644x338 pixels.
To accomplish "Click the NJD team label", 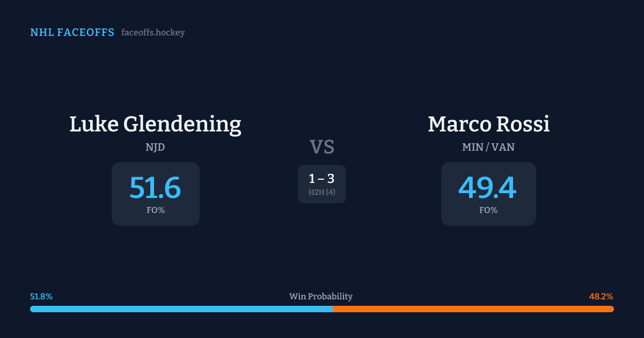I will pos(155,147).
